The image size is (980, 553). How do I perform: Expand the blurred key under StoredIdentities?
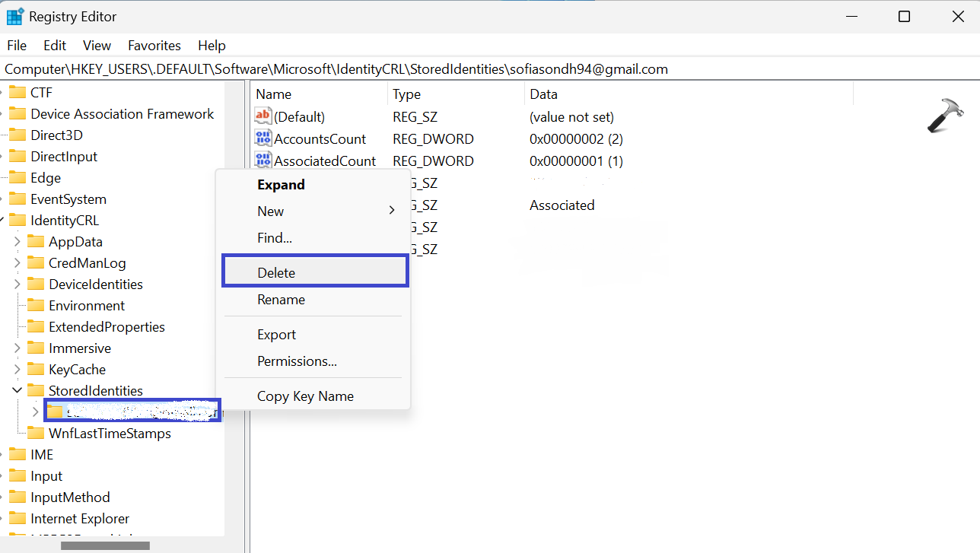pyautogui.click(x=35, y=412)
